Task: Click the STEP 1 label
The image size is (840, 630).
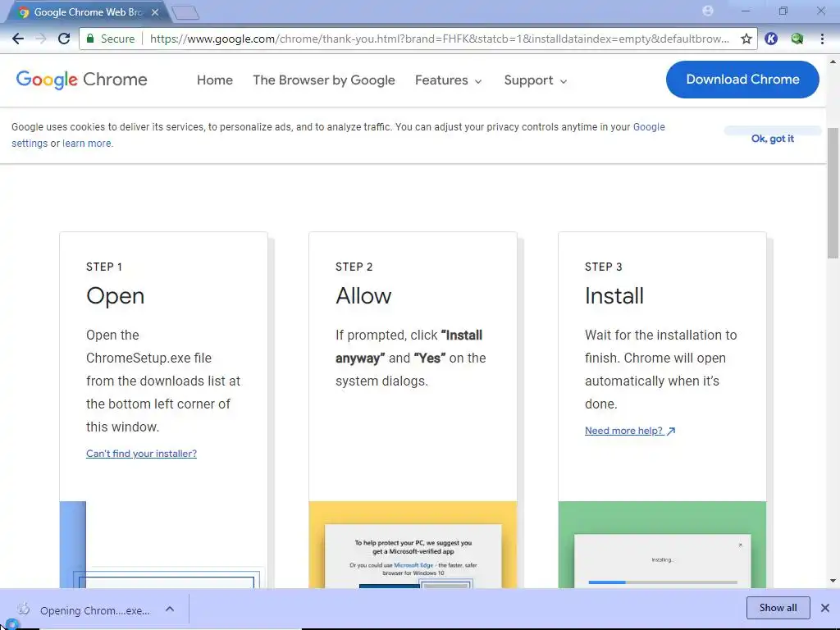Action: (104, 267)
